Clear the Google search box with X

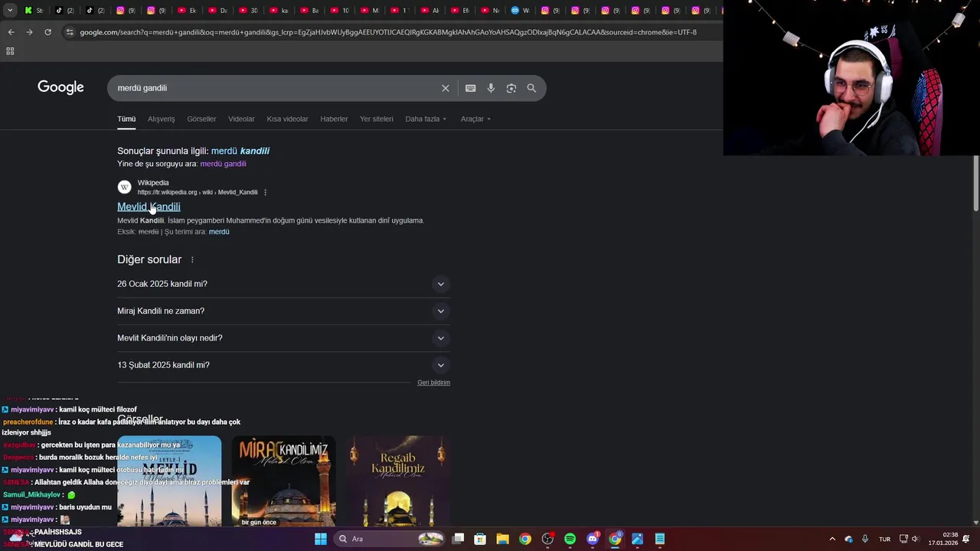[x=445, y=88]
